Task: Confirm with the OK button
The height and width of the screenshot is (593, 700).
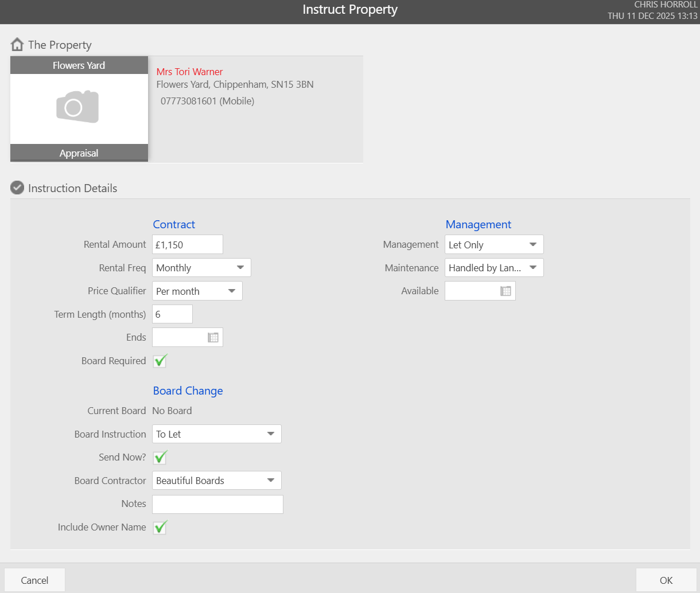Action: tap(666, 580)
